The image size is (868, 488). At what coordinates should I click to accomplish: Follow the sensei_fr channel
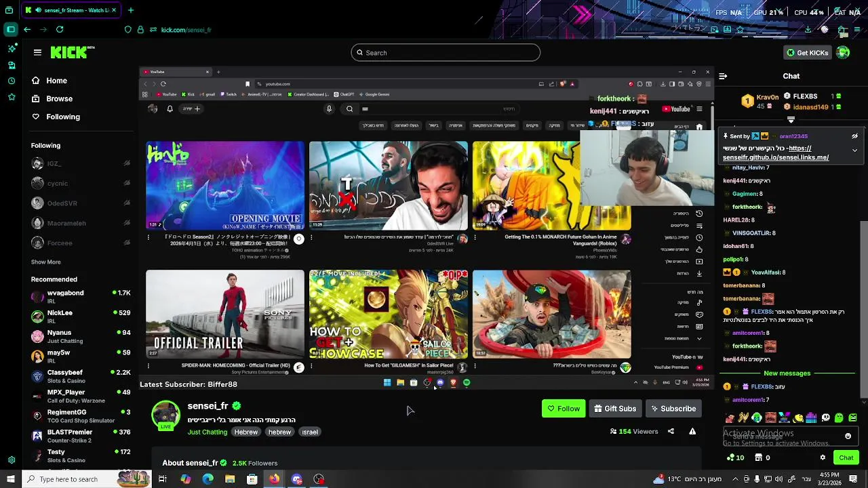click(x=564, y=409)
